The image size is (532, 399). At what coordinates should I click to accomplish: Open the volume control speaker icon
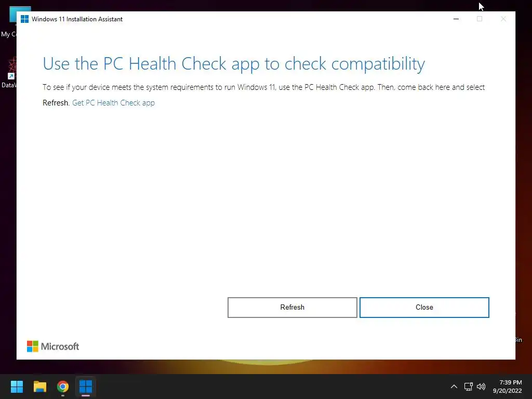(x=481, y=387)
